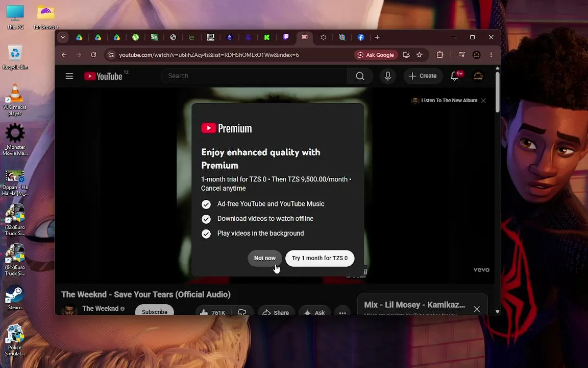Select Steam desktop icon

point(15,297)
